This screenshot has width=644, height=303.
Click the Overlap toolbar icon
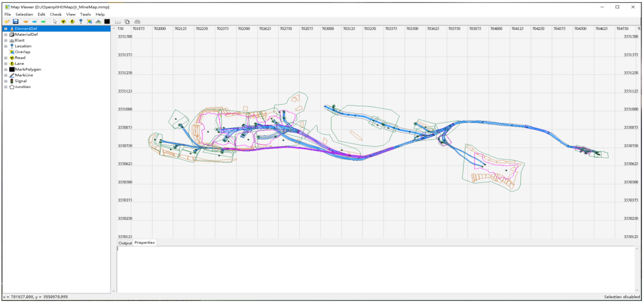click(90, 21)
